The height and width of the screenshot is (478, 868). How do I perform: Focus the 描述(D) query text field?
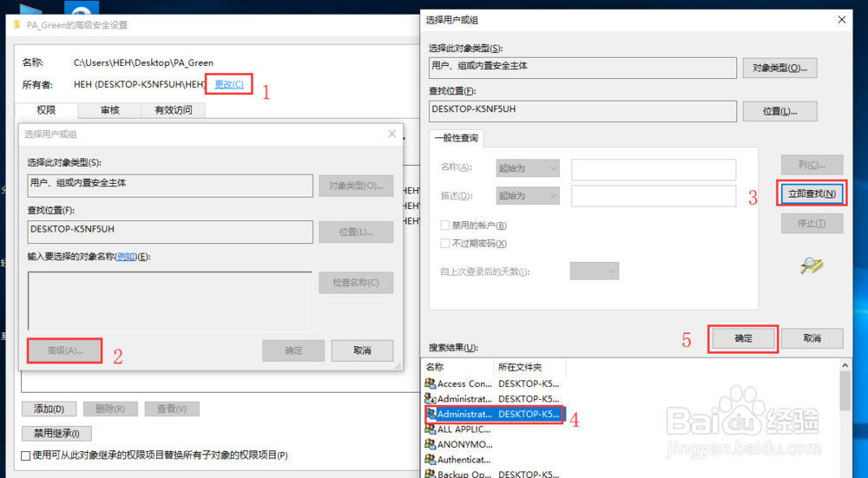[x=654, y=196]
